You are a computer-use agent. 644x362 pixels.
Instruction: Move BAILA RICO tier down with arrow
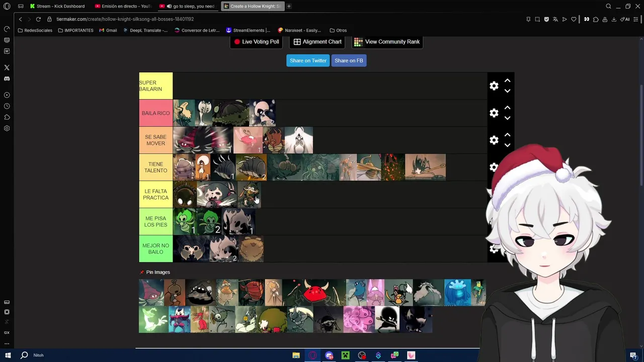point(507,118)
